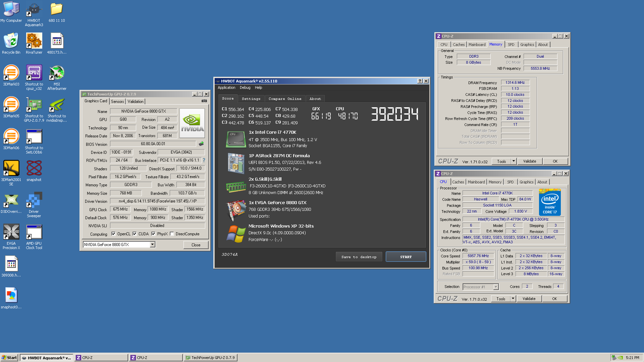Open nvidiaInspector desktop shortcut

point(57,109)
